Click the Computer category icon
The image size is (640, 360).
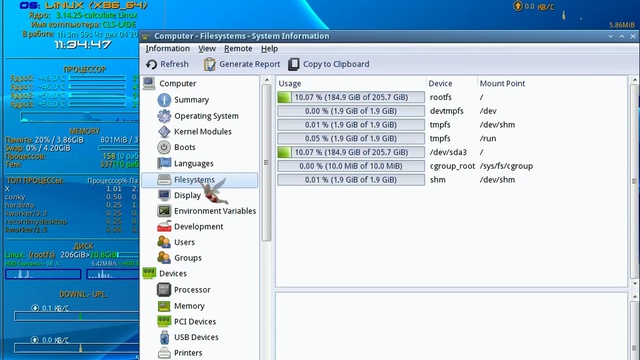[x=149, y=83]
